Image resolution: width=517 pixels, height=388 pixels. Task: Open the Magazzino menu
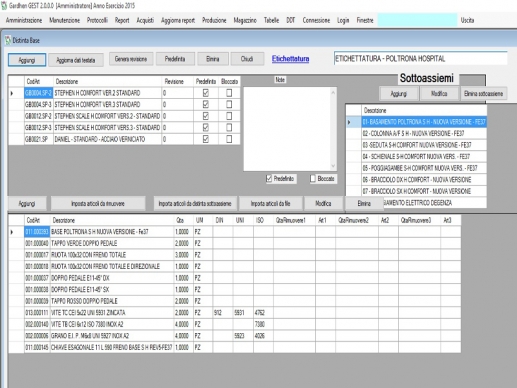click(x=245, y=20)
